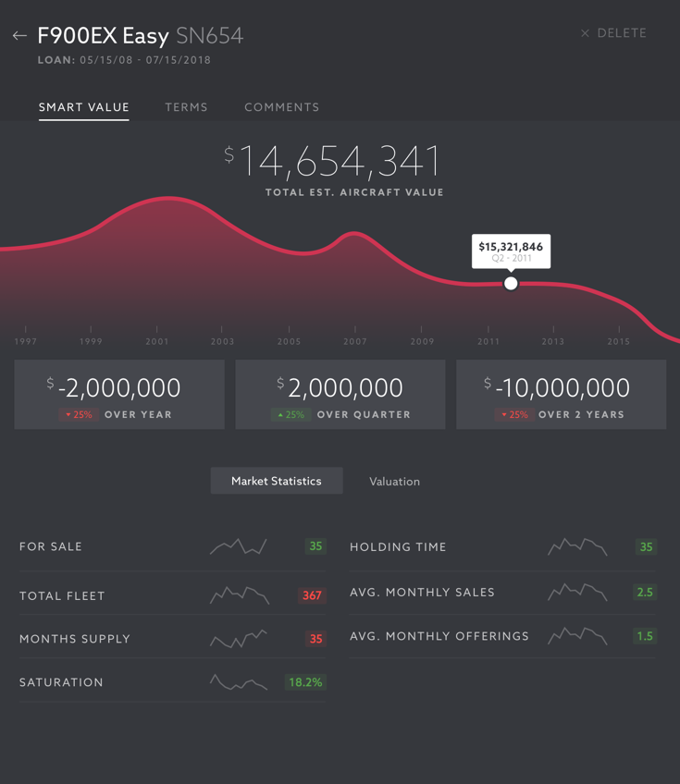The height and width of the screenshot is (784, 680).
Task: Click the Total Fleet sparkline chart
Action: coord(240,595)
